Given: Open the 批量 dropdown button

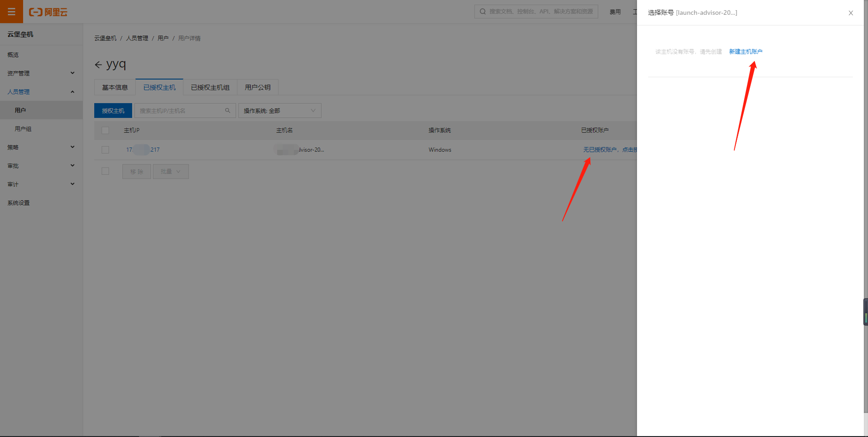Looking at the screenshot, I should click(x=170, y=172).
